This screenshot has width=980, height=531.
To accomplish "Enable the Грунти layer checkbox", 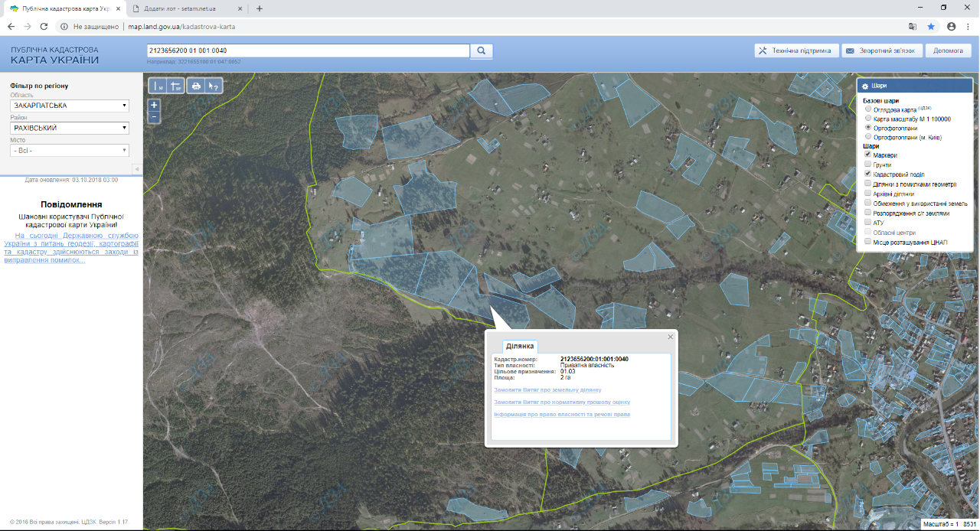I will (867, 165).
